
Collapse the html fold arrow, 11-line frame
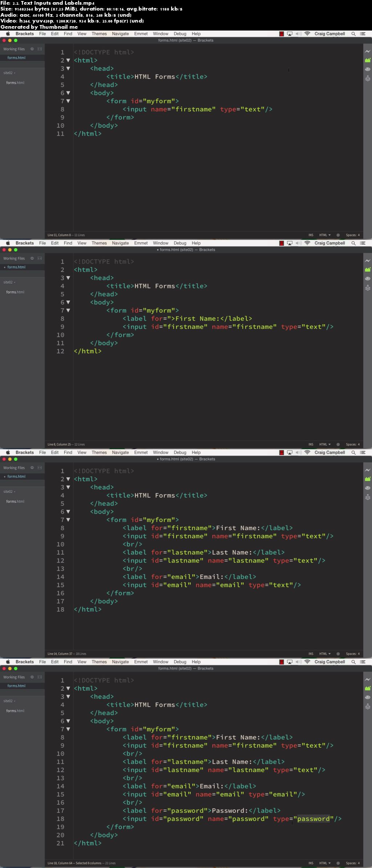[x=68, y=60]
